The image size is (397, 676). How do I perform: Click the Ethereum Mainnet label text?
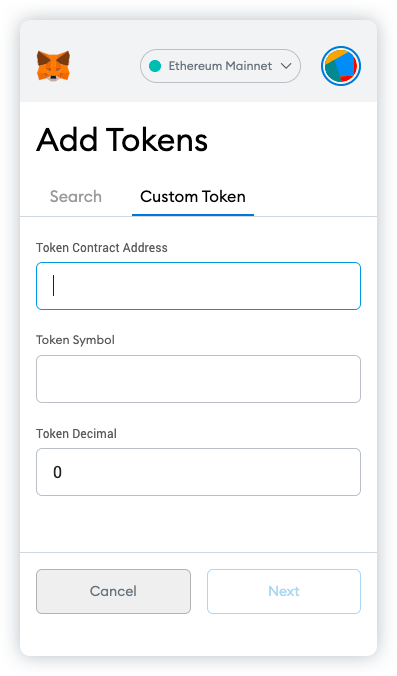220,66
